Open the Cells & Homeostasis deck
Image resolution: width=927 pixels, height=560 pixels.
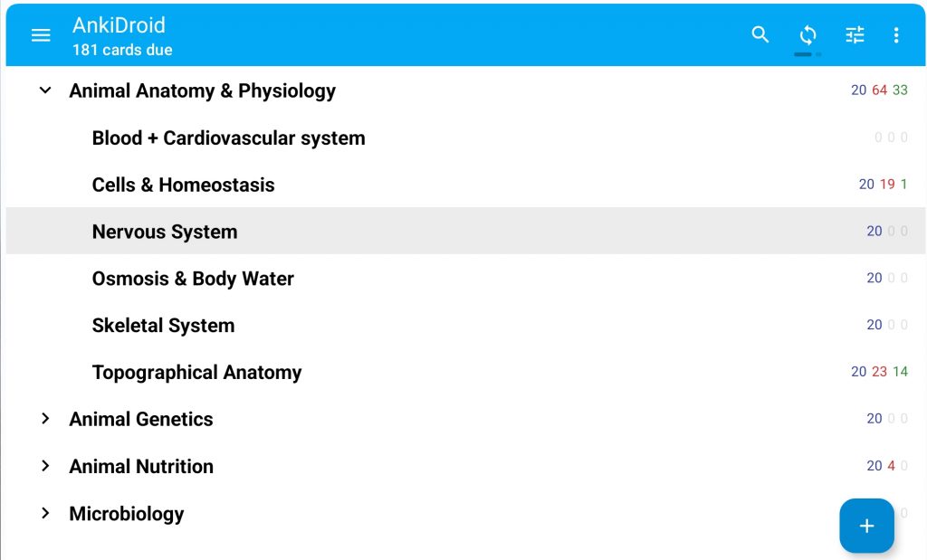tap(183, 185)
